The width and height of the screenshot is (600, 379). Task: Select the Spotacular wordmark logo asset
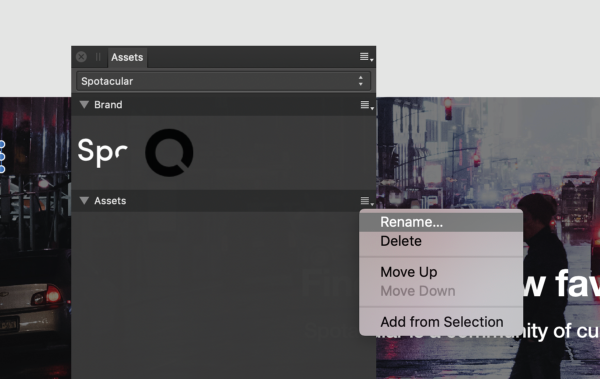tap(103, 152)
